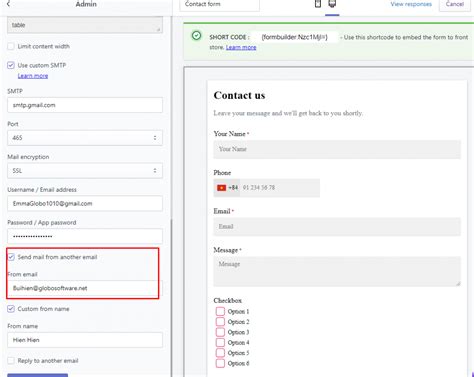
Task: Click the blue save button at panel bottom
Action: coord(37,375)
